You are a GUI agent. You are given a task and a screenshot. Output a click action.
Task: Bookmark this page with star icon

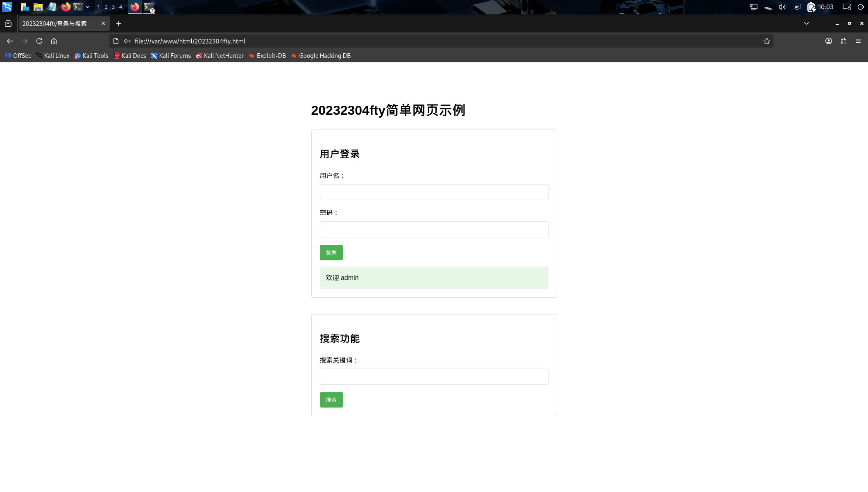(x=766, y=41)
